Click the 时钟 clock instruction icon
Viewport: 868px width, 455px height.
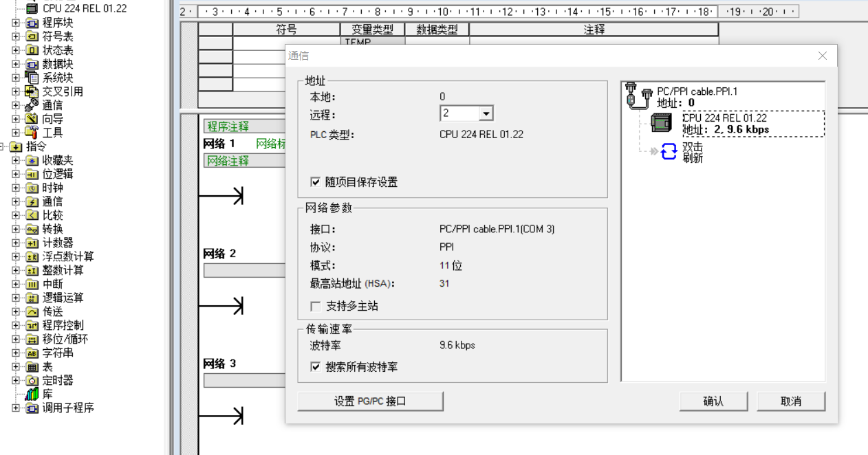click(x=32, y=188)
